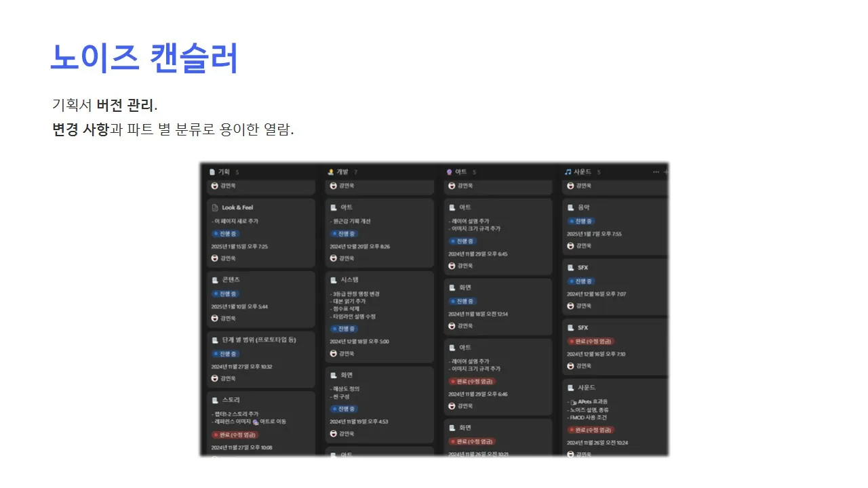Click the page icon of the Look & Feel card
The width and height of the screenshot is (868, 488).
[215, 207]
